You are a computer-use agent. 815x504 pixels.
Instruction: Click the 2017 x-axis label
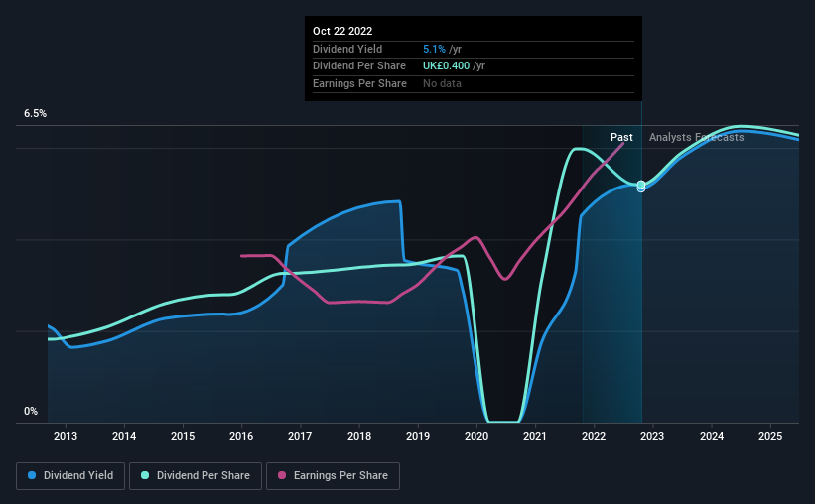click(x=300, y=436)
